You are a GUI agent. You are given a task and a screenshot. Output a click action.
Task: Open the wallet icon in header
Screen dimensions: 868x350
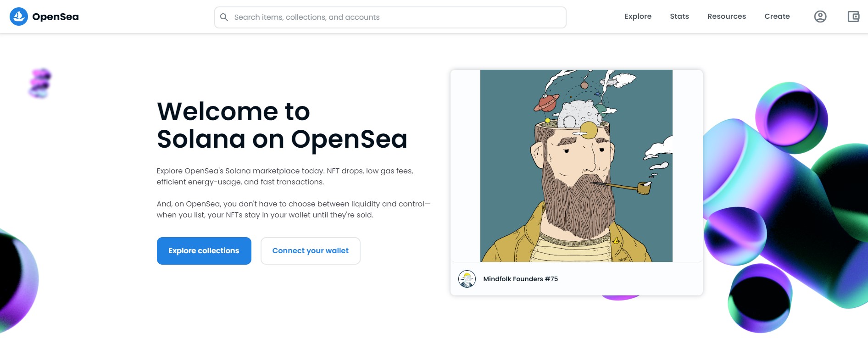pyautogui.click(x=853, y=17)
